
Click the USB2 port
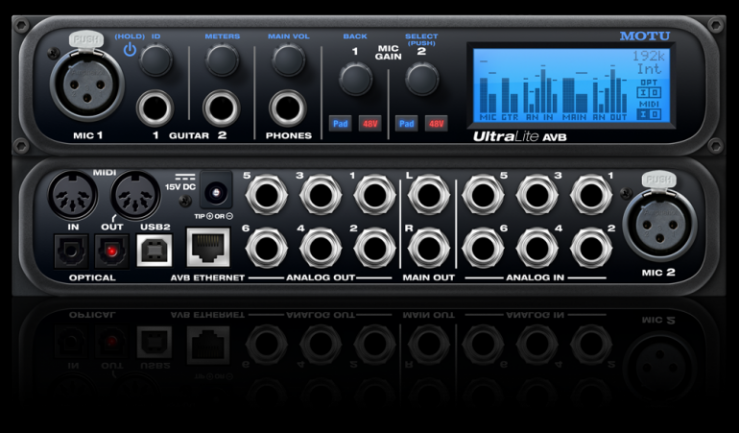pos(154,250)
